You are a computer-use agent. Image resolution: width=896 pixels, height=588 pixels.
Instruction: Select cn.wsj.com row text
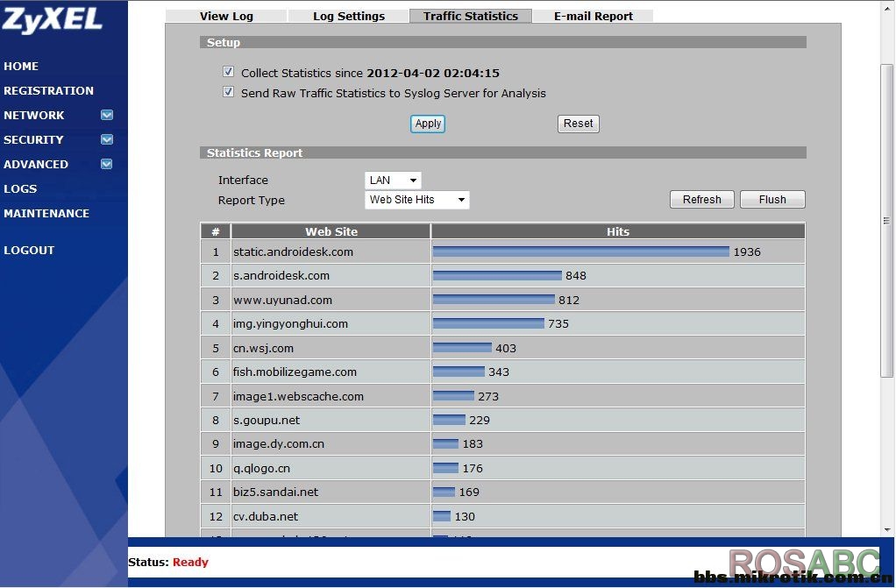pyautogui.click(x=263, y=348)
